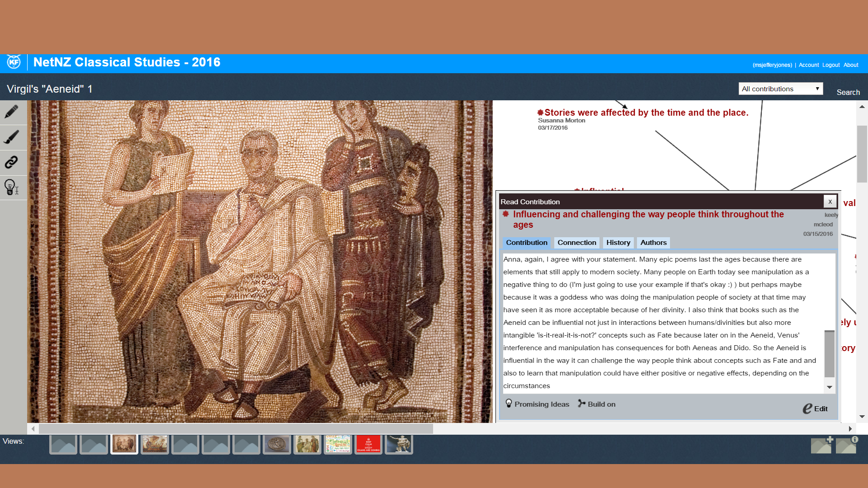Viewport: 868px width, 488px height.
Task: Click the Search link
Action: click(x=848, y=92)
